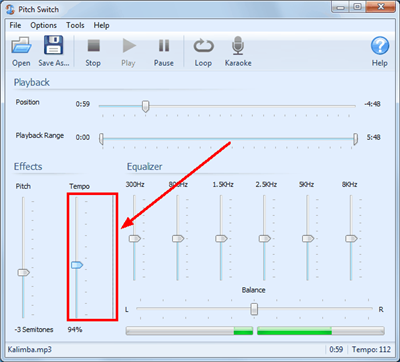The width and height of the screenshot is (400, 362).
Task: Open the Options menu
Action: click(x=43, y=25)
